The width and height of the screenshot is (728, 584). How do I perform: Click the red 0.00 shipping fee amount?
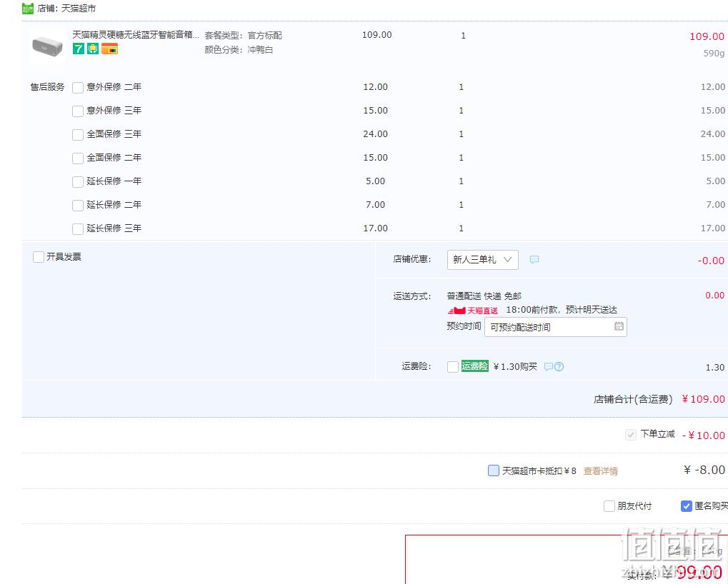click(714, 296)
